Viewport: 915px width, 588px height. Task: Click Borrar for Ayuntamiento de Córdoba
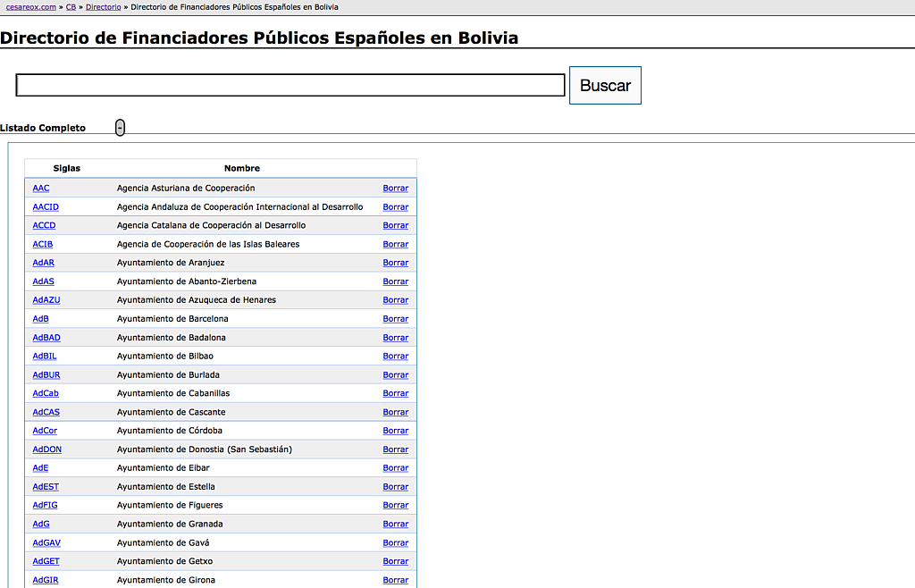click(x=396, y=431)
